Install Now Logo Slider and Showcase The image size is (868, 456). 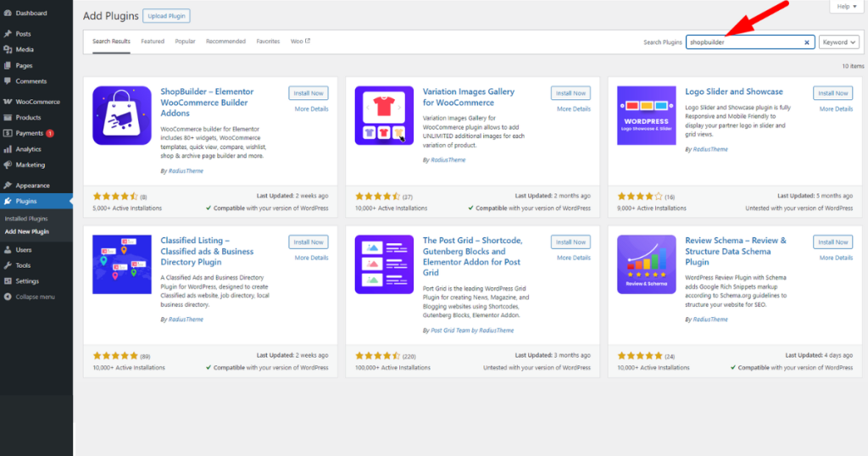click(x=833, y=93)
